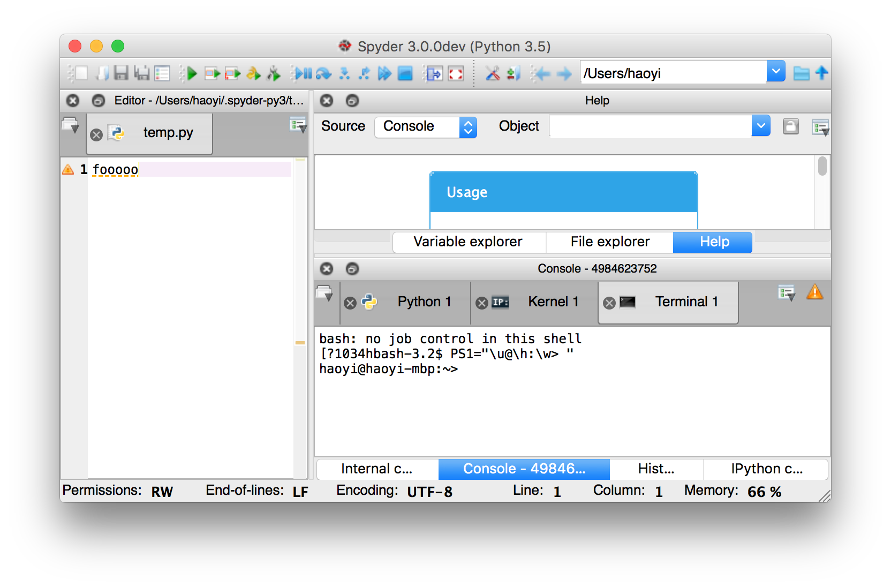Click the terminal prompt haoyi@haoyi-mbp:~>
The image size is (891, 588).
[x=388, y=369]
